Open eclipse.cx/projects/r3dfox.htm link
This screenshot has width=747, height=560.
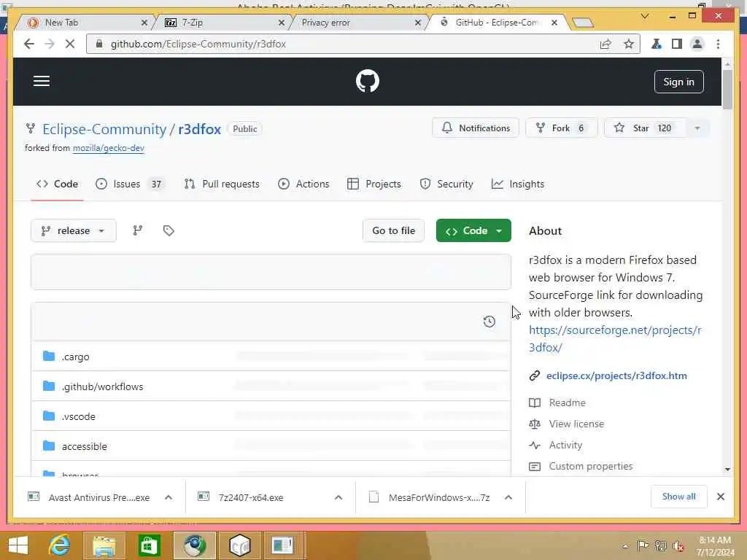pos(616,376)
